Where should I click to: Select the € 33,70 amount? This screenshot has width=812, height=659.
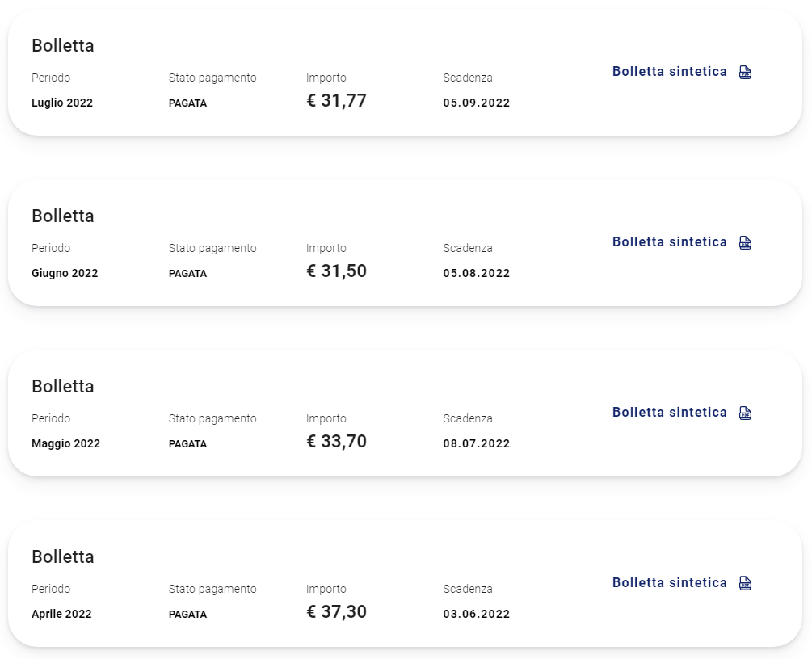(x=337, y=441)
